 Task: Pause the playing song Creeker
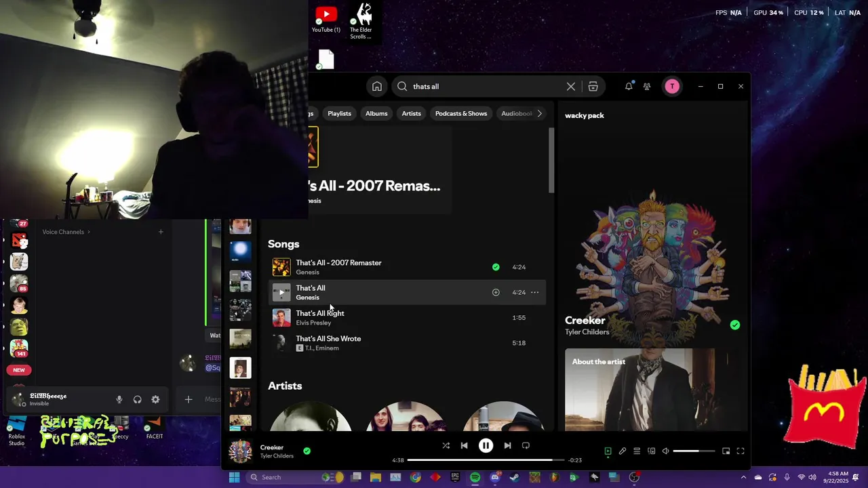point(486,445)
